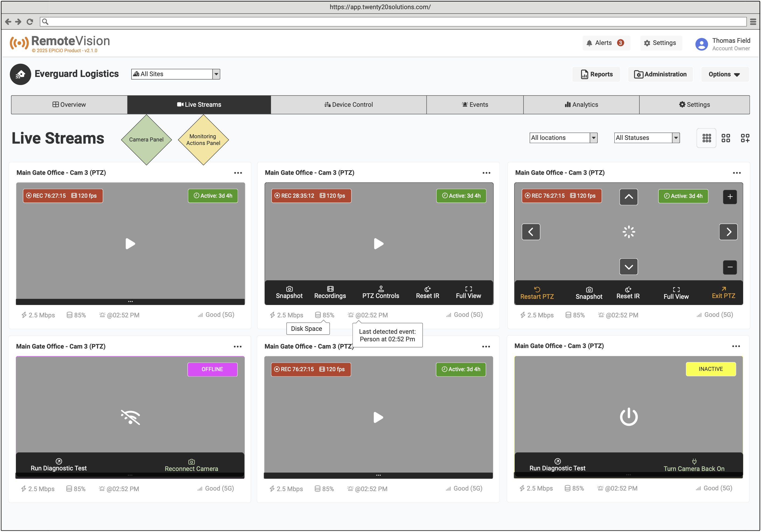Zoom in using the PTZ plus control
Viewport: 762px width, 532px height.
point(730,196)
